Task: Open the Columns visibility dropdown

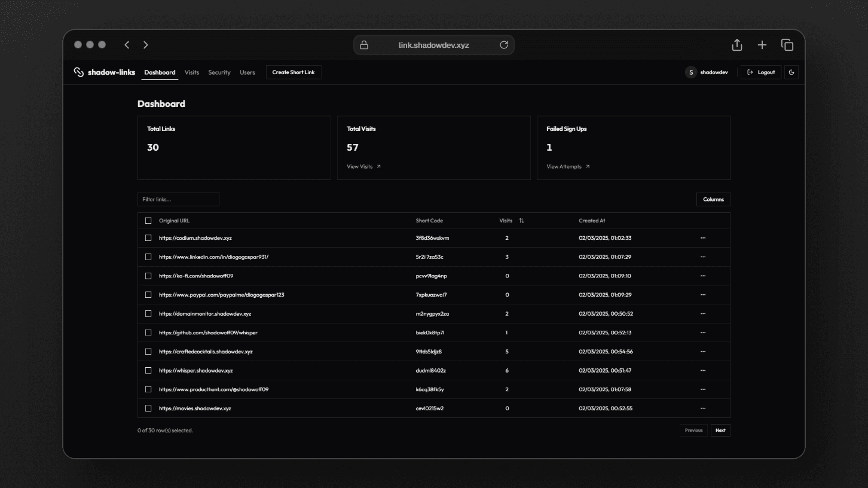Action: point(713,199)
